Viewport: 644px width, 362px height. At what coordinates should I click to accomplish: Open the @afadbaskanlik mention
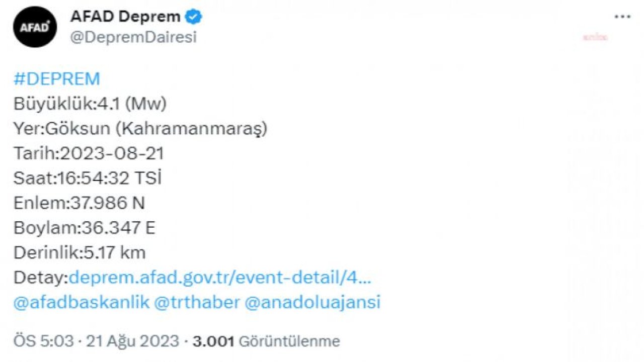tap(82, 302)
